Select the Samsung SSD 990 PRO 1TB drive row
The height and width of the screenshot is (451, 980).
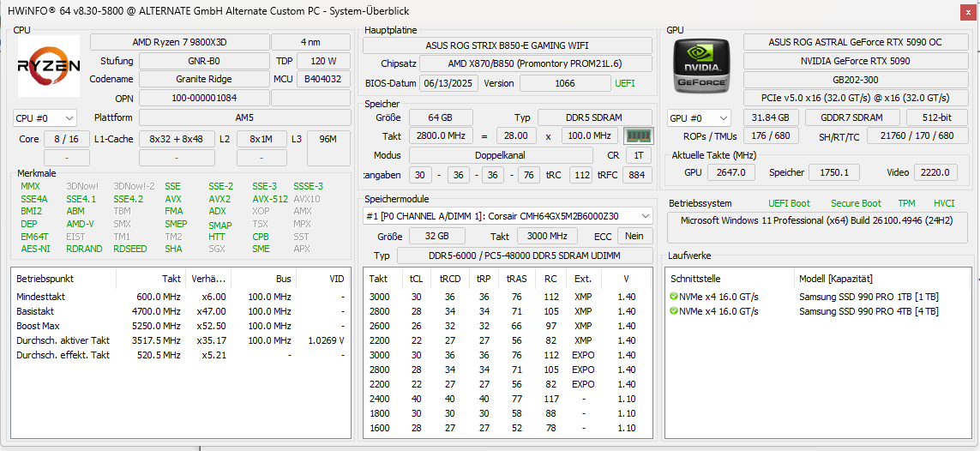click(817, 297)
